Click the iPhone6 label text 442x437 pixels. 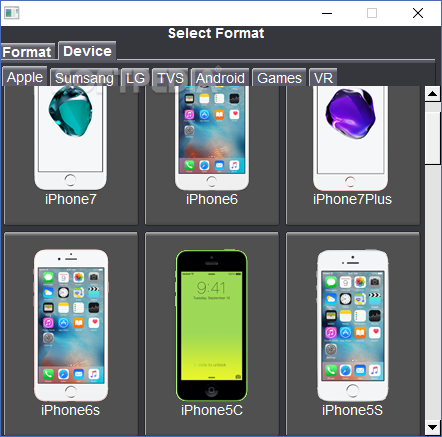click(x=212, y=199)
